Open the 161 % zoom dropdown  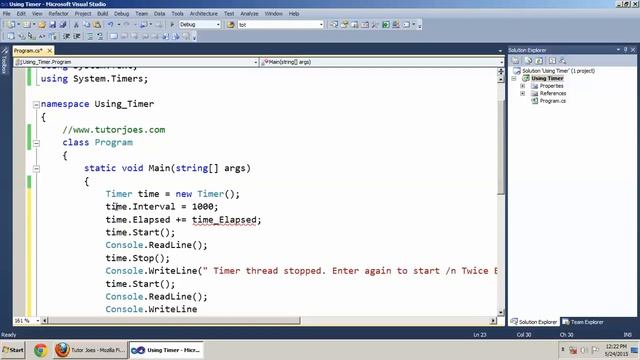(x=38, y=321)
